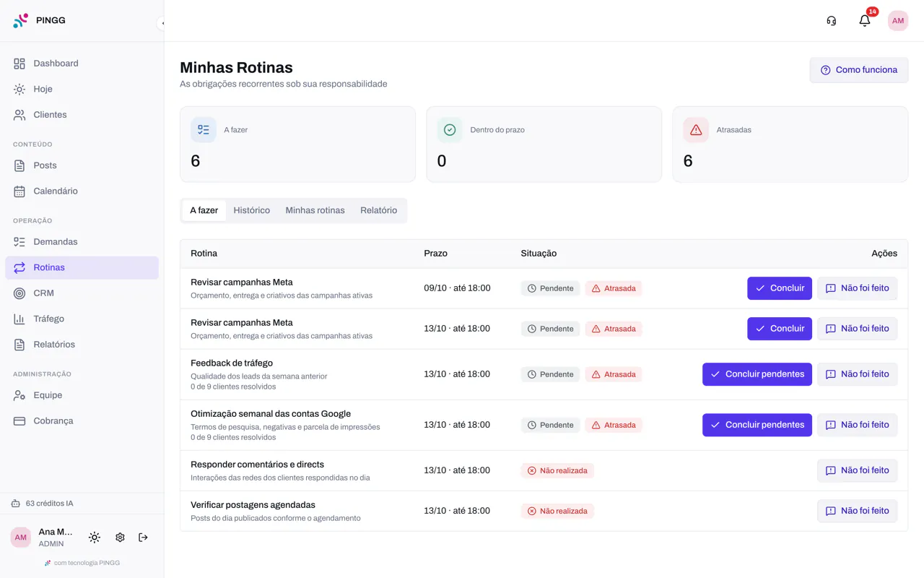Screen dimensions: 924x578
Task: Open the notifications bell
Action: [865, 21]
